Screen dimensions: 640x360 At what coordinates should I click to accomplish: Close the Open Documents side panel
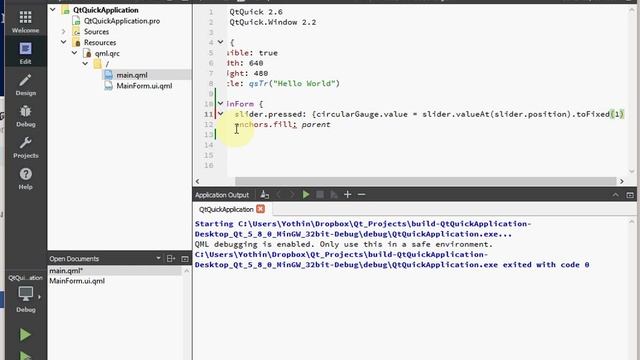[185, 258]
